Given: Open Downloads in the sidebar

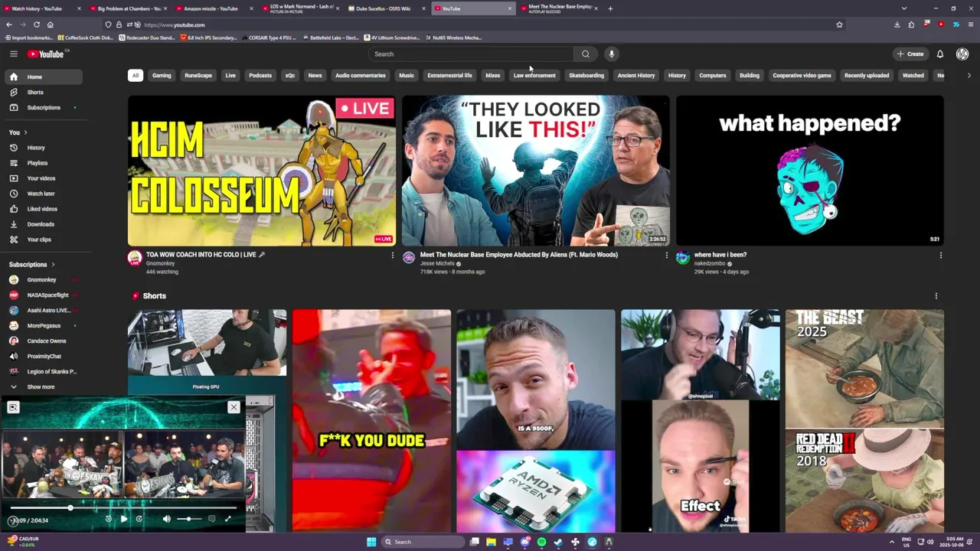Looking at the screenshot, I should point(41,224).
